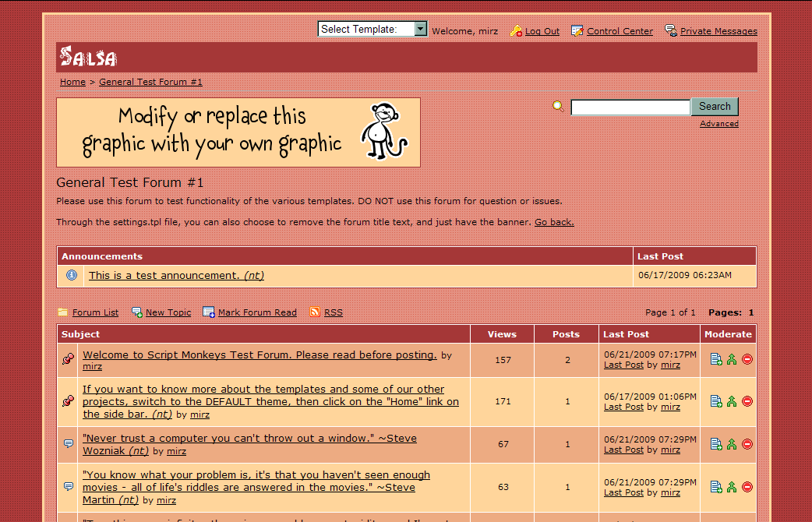Click the Last Post link in the Welcome topic row
The width and height of the screenshot is (812, 522).
623,365
